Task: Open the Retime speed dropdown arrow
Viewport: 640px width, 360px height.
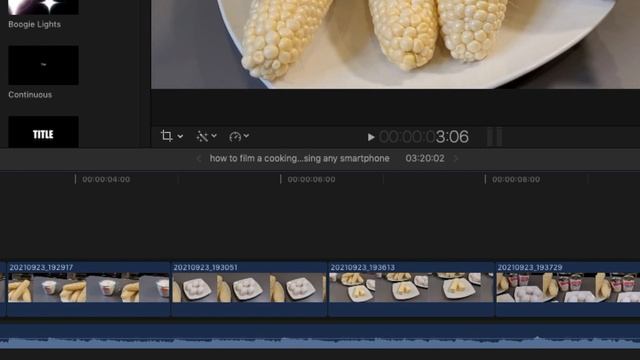Action: pyautogui.click(x=246, y=136)
